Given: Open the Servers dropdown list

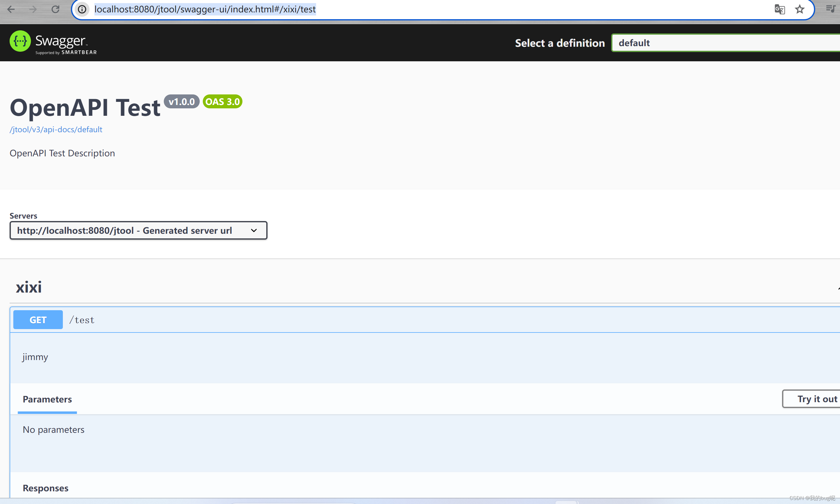Looking at the screenshot, I should (139, 231).
